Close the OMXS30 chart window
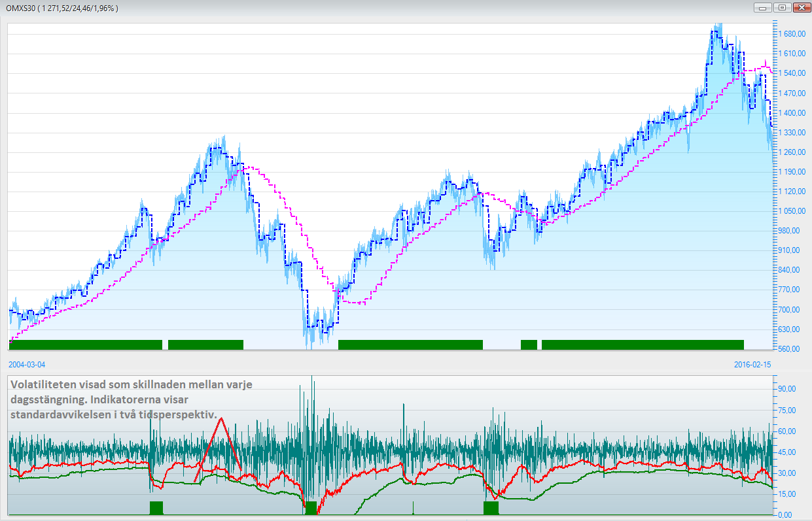This screenshot has height=521, width=812. [x=801, y=8]
